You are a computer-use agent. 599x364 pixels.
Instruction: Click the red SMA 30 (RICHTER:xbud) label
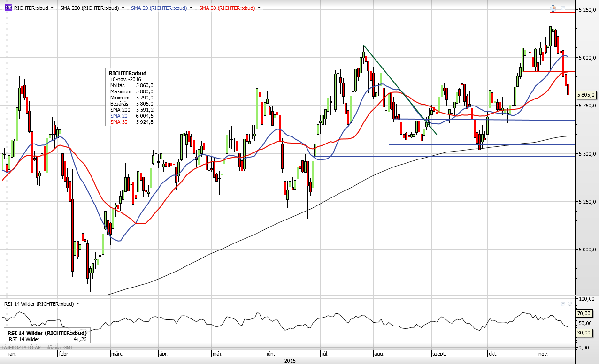pos(227,8)
